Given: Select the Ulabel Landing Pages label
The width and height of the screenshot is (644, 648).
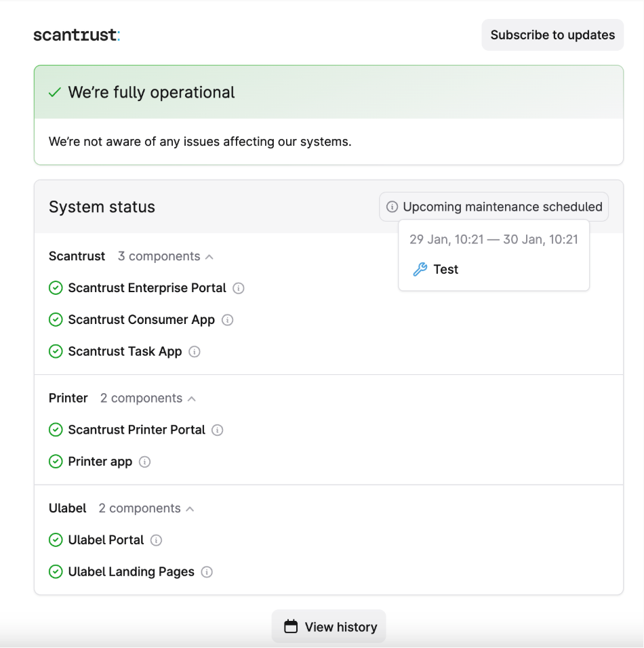Looking at the screenshot, I should pos(131,571).
